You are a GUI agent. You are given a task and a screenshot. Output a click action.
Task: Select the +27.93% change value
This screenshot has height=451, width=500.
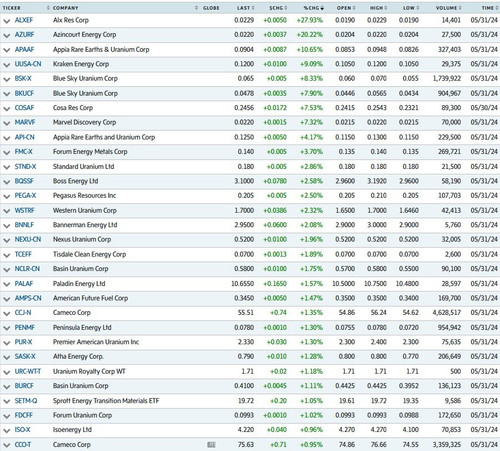(x=310, y=20)
